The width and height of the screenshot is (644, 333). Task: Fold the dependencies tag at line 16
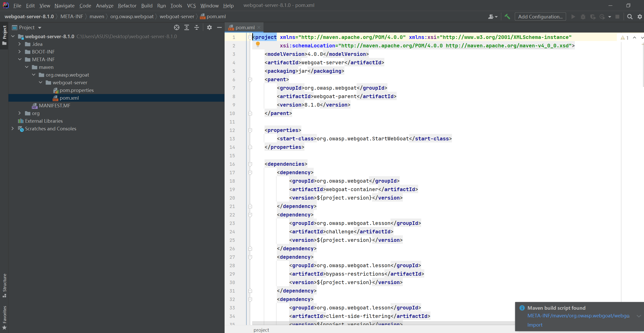coord(250,164)
